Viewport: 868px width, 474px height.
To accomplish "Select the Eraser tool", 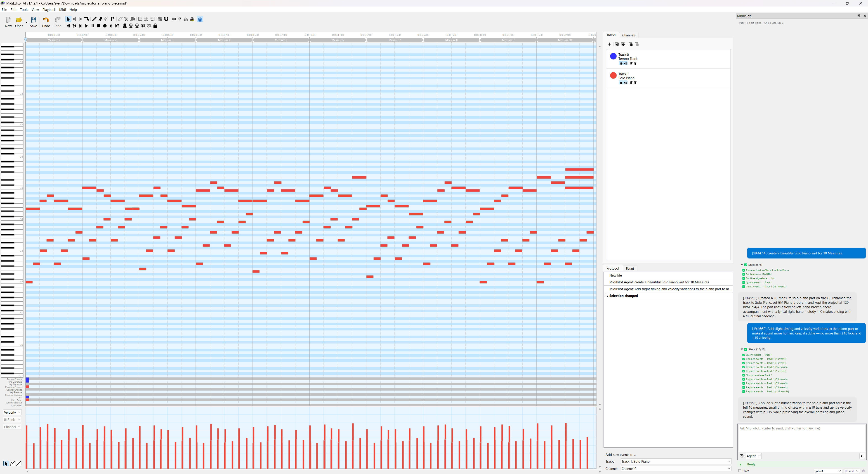I will [x=100, y=19].
